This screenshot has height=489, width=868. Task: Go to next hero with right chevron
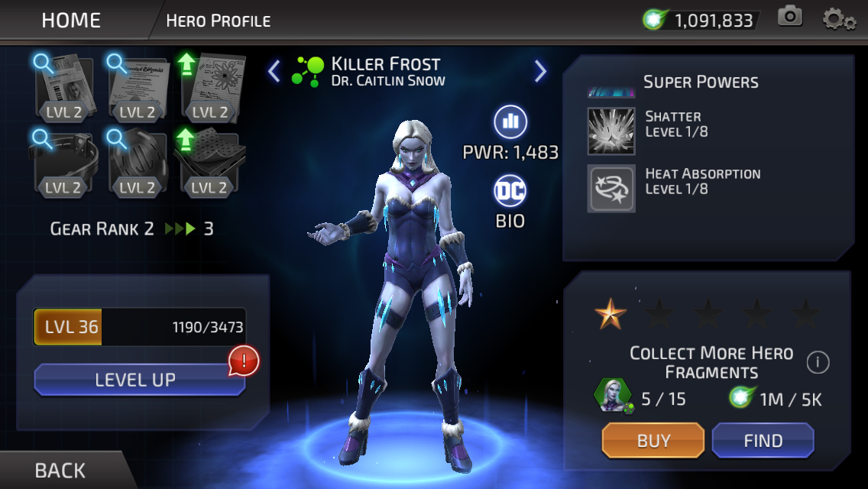coord(540,71)
